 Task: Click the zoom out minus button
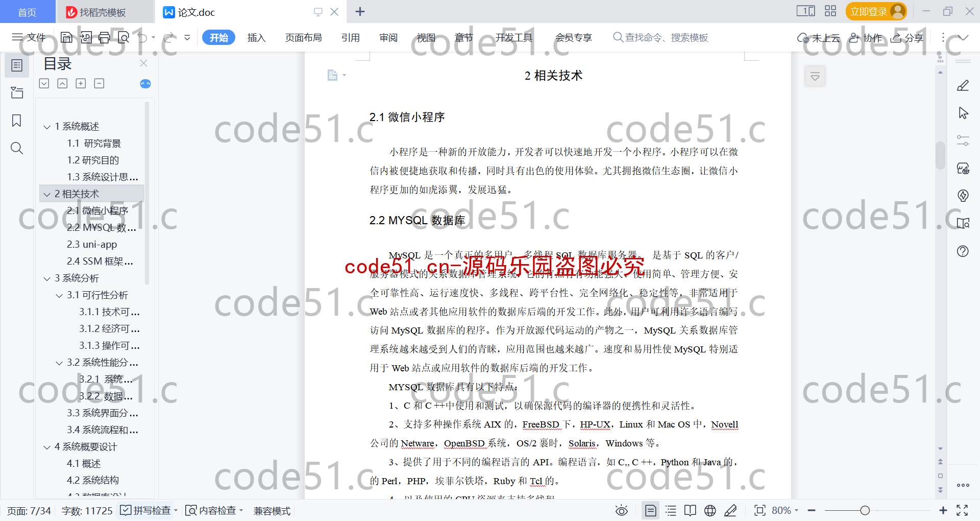[x=812, y=510]
